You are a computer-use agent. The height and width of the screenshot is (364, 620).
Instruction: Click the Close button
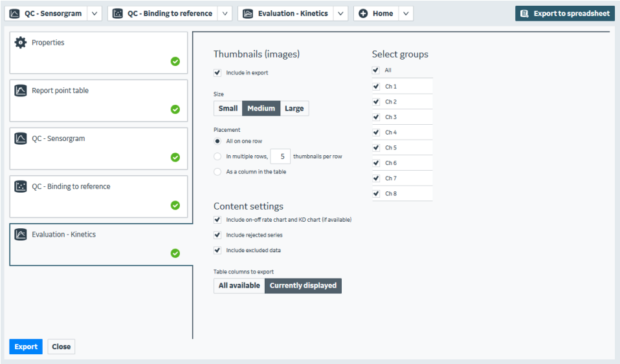61,347
